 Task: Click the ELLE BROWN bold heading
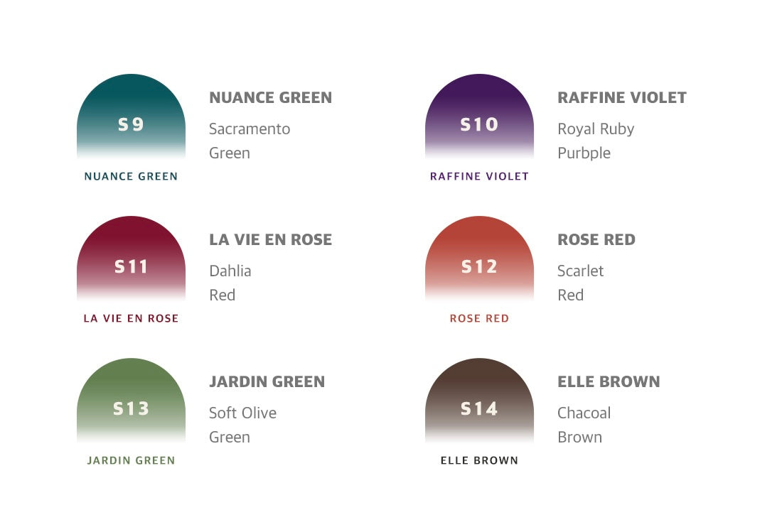click(609, 382)
